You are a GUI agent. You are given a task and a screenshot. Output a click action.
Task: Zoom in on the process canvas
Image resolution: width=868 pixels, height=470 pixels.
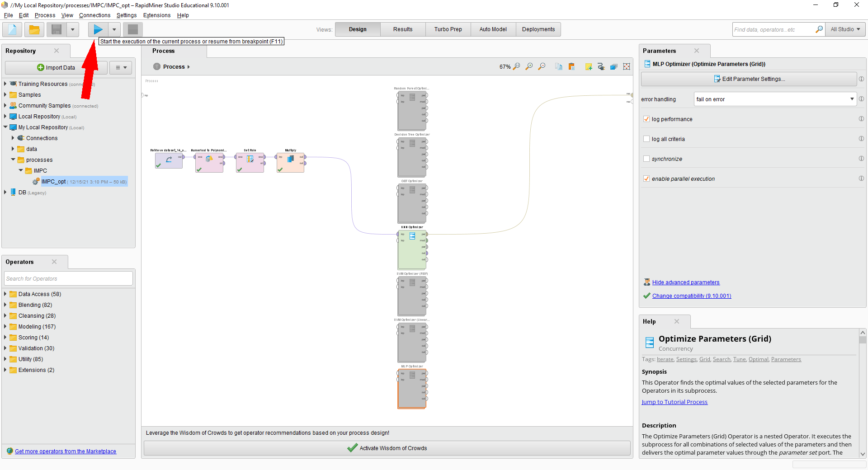(529, 66)
